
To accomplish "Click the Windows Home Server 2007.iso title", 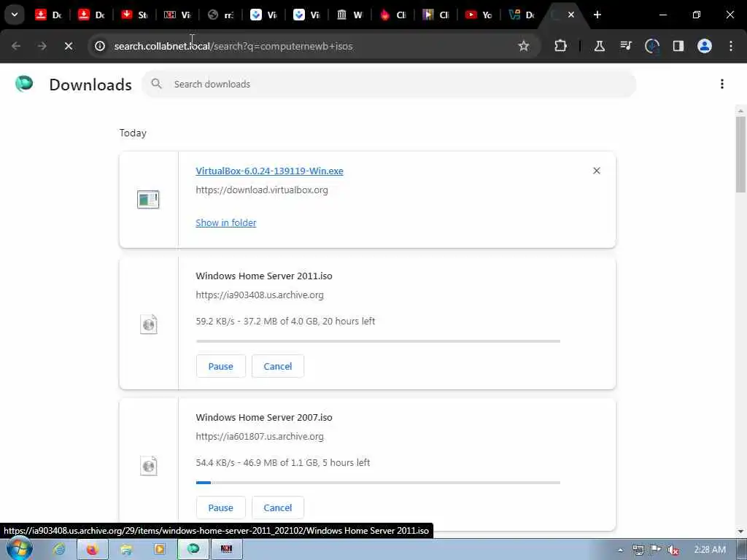I will tap(264, 418).
